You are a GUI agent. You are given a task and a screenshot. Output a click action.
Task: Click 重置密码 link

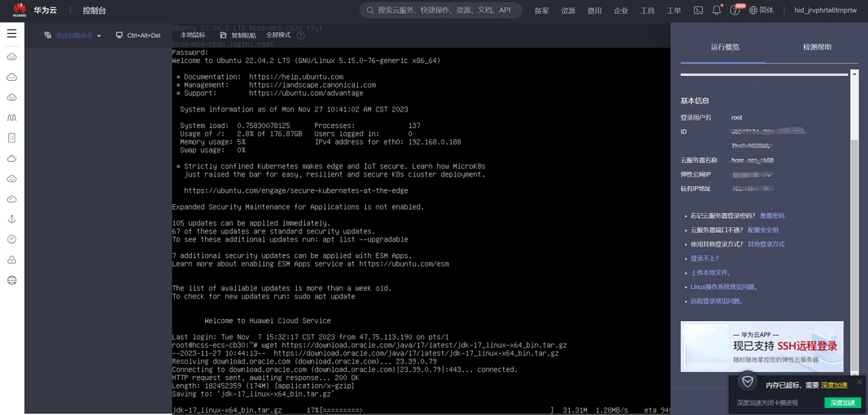tap(772, 216)
